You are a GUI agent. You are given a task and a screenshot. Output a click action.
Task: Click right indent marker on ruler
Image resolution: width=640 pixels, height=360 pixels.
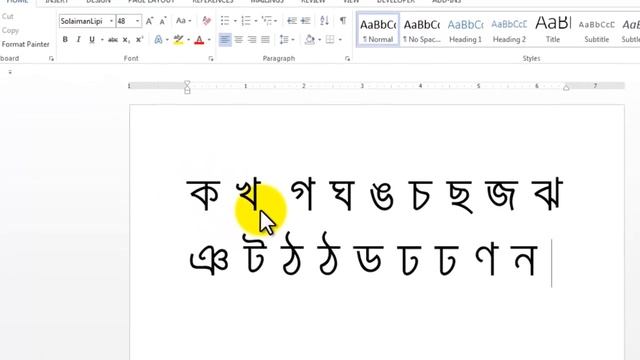[566, 87]
